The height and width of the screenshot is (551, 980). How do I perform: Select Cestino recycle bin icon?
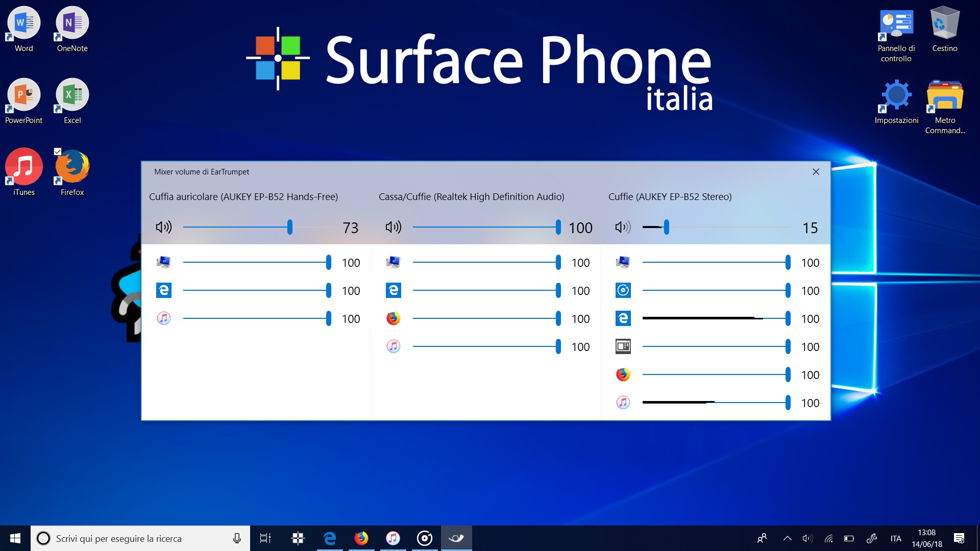(945, 30)
